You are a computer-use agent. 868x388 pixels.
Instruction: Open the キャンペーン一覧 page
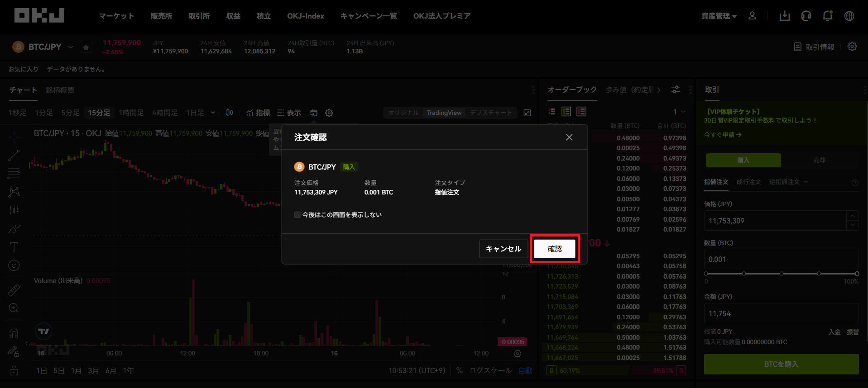click(x=369, y=16)
